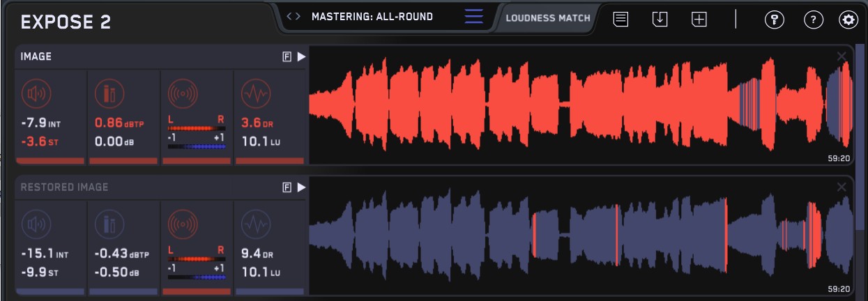Screen dimensions: 868x301
Task: Open the help question mark icon
Action: (813, 20)
